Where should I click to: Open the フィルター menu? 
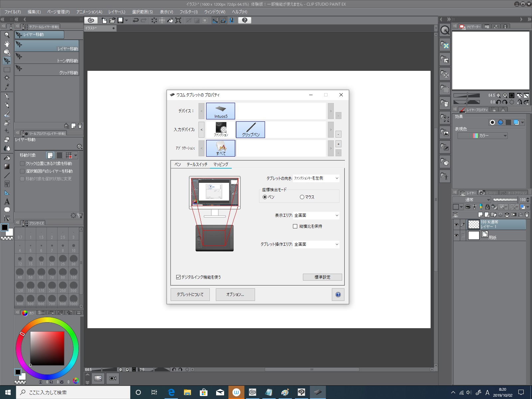[x=189, y=12]
